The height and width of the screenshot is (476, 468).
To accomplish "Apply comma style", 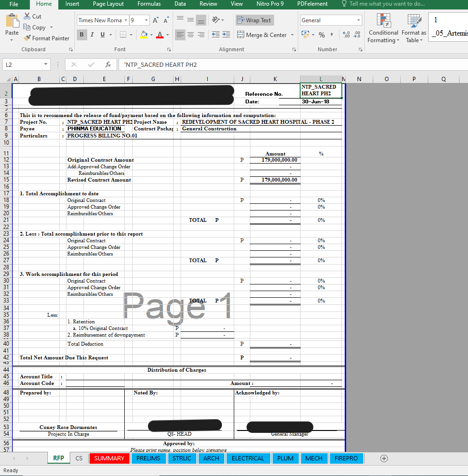I will pos(331,35).
